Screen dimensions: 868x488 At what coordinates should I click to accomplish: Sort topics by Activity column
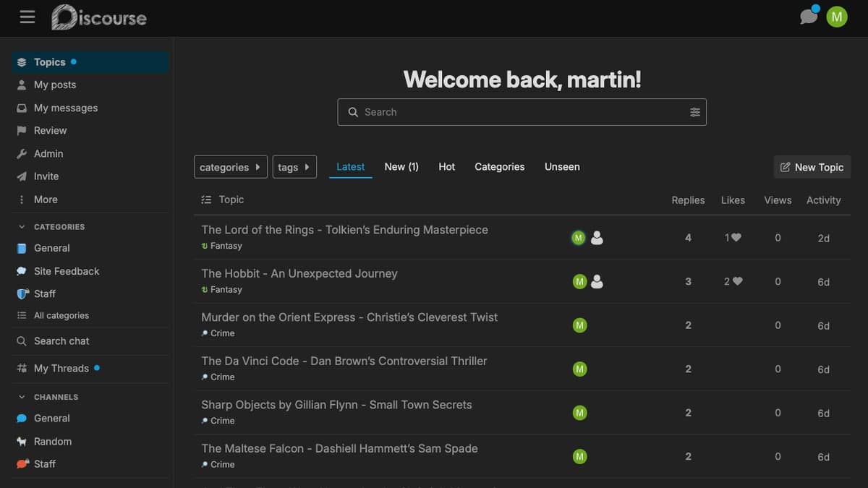824,200
